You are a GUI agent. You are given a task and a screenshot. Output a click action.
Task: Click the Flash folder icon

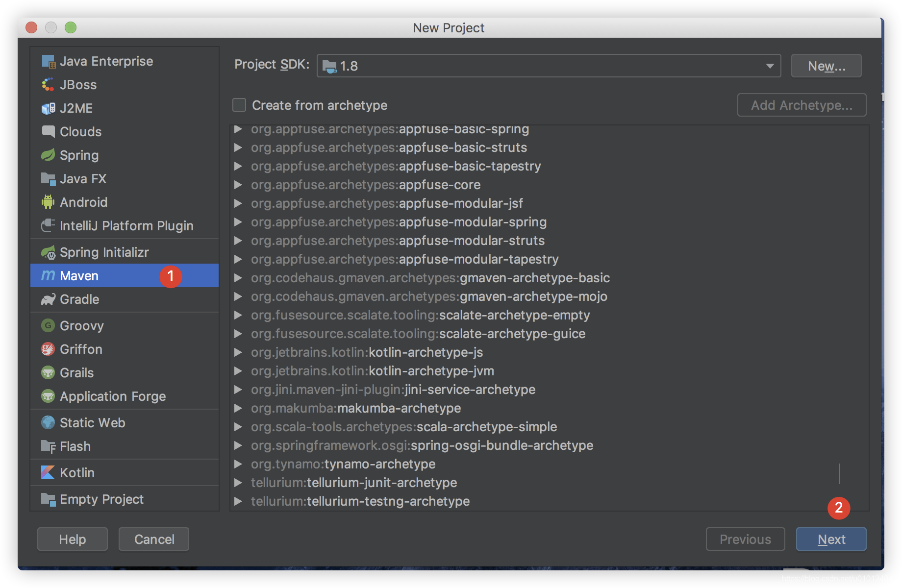click(48, 446)
